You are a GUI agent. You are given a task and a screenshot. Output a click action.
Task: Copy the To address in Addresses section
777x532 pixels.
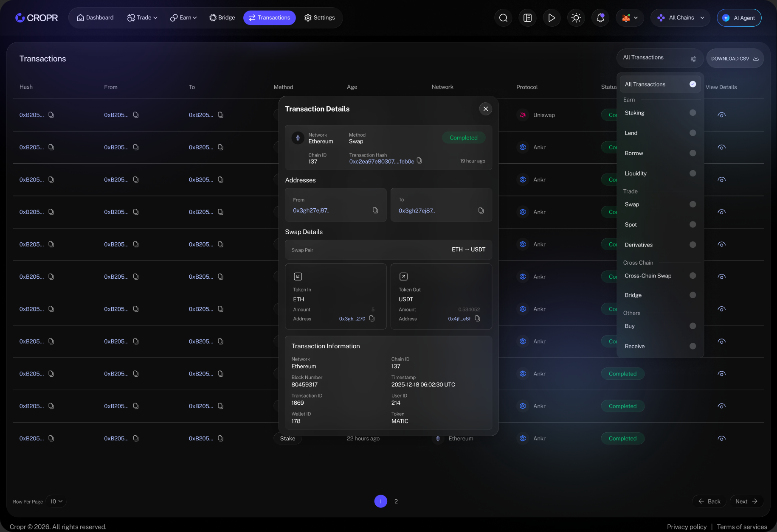pyautogui.click(x=481, y=210)
